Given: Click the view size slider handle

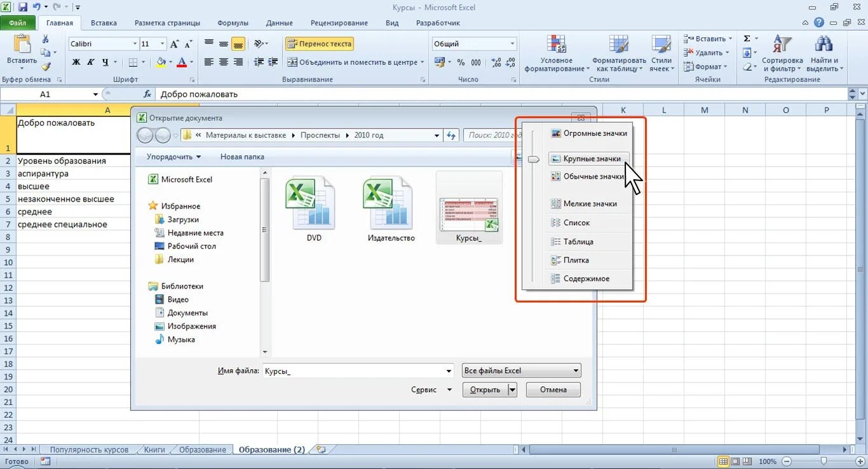Looking at the screenshot, I should 534,160.
